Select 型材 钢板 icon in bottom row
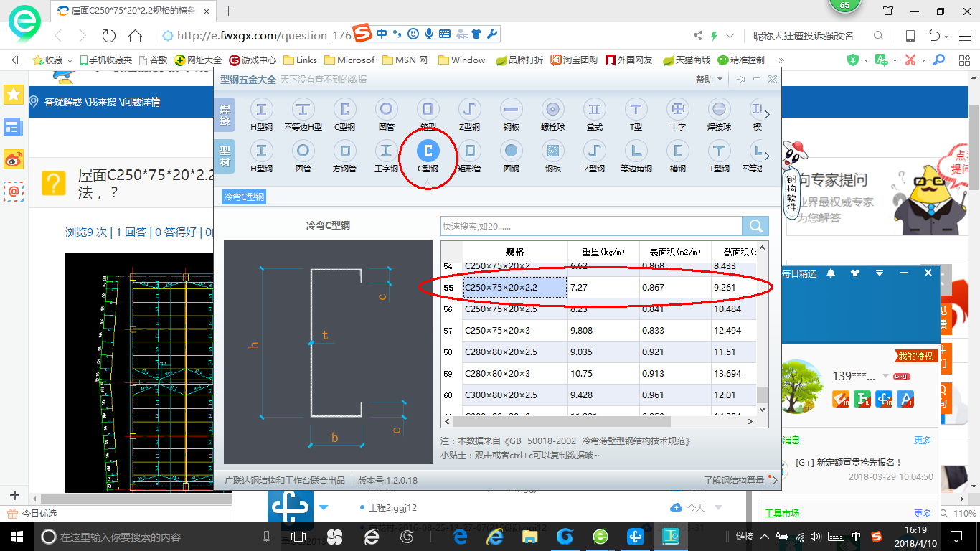The width and height of the screenshot is (980, 551). click(x=552, y=151)
